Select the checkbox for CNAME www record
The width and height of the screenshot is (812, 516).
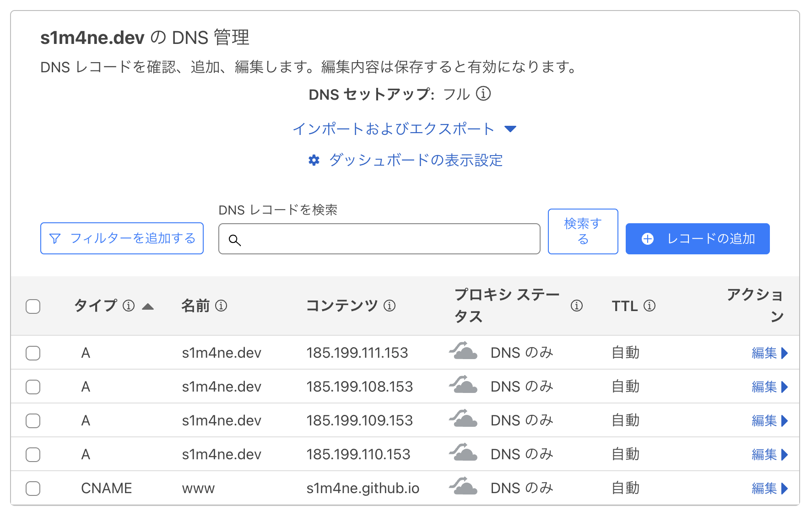pyautogui.click(x=33, y=489)
